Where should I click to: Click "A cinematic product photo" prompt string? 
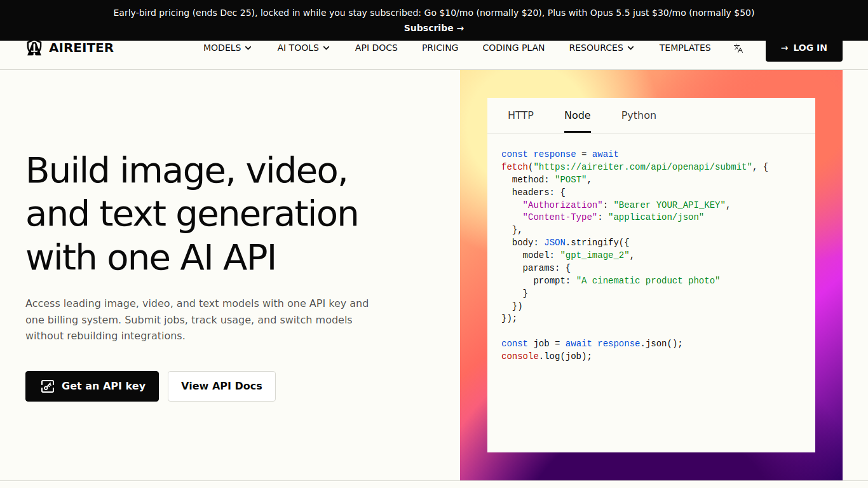[x=648, y=280]
